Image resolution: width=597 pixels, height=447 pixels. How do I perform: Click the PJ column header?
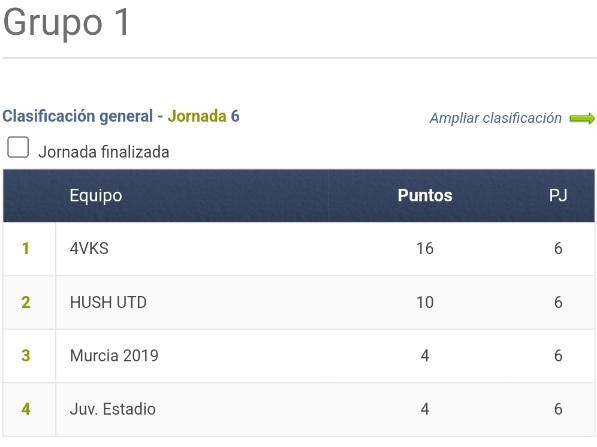[558, 195]
